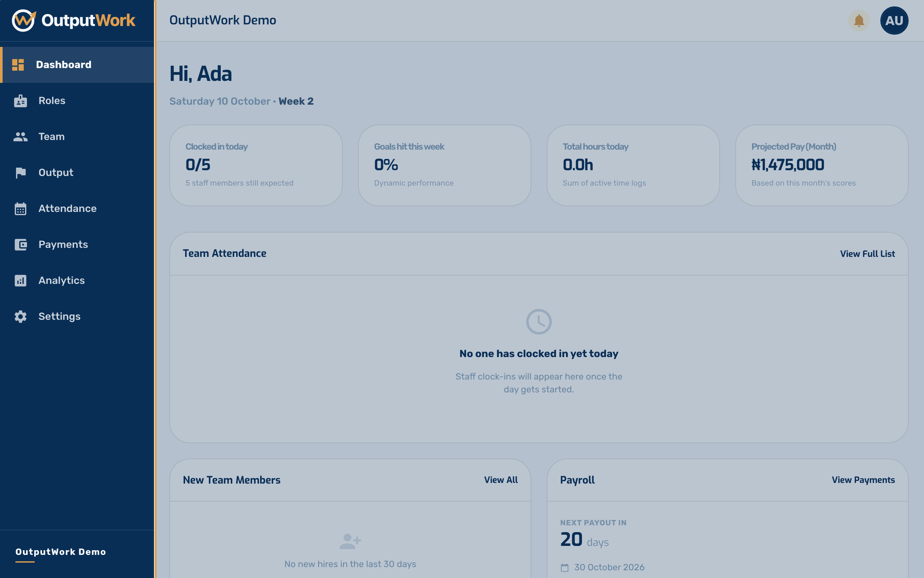Click the Analytics chart icon
Screen dimensions: 924x578
[x=21, y=281]
